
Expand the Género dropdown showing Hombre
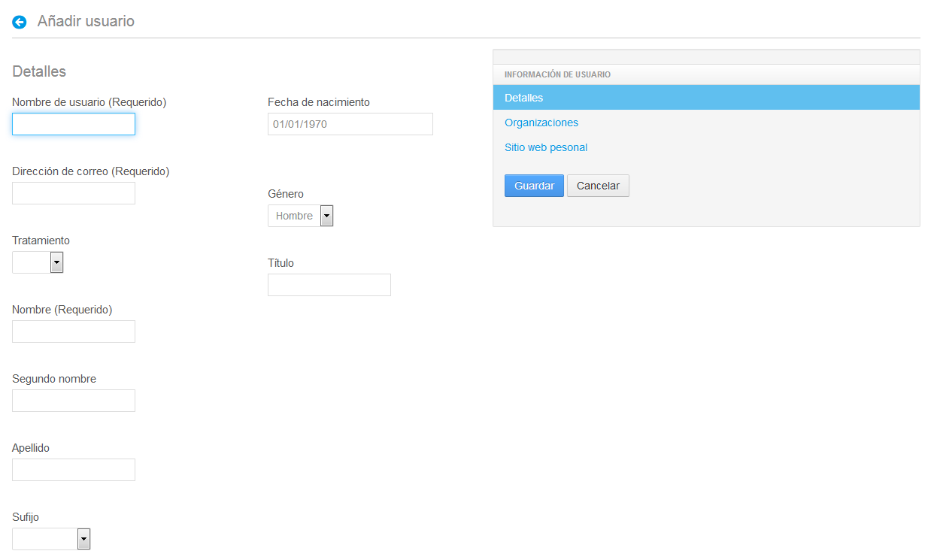[300, 216]
